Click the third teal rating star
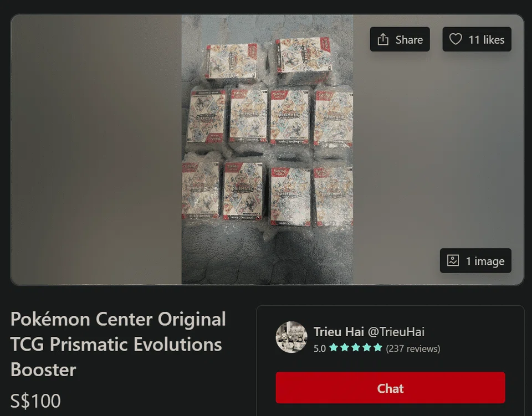Image resolution: width=532 pixels, height=416 pixels. coord(356,348)
